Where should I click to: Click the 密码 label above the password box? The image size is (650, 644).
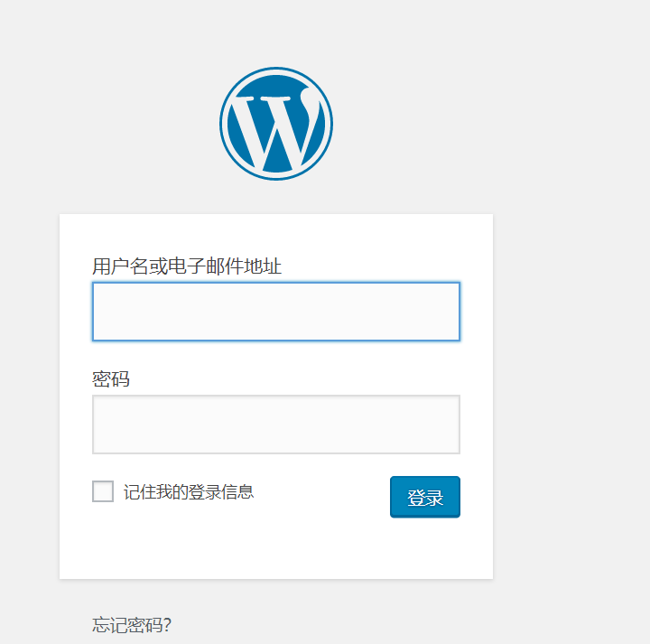click(x=111, y=378)
